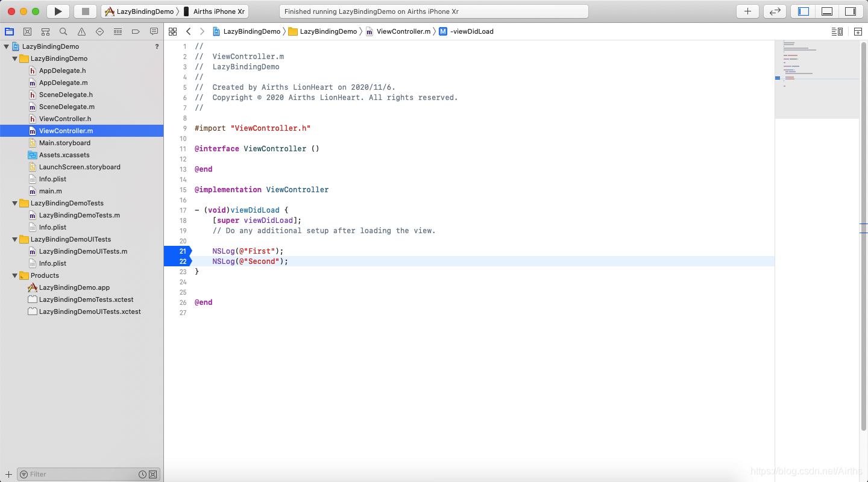
Task: Open editor options lines menu
Action: tap(837, 31)
